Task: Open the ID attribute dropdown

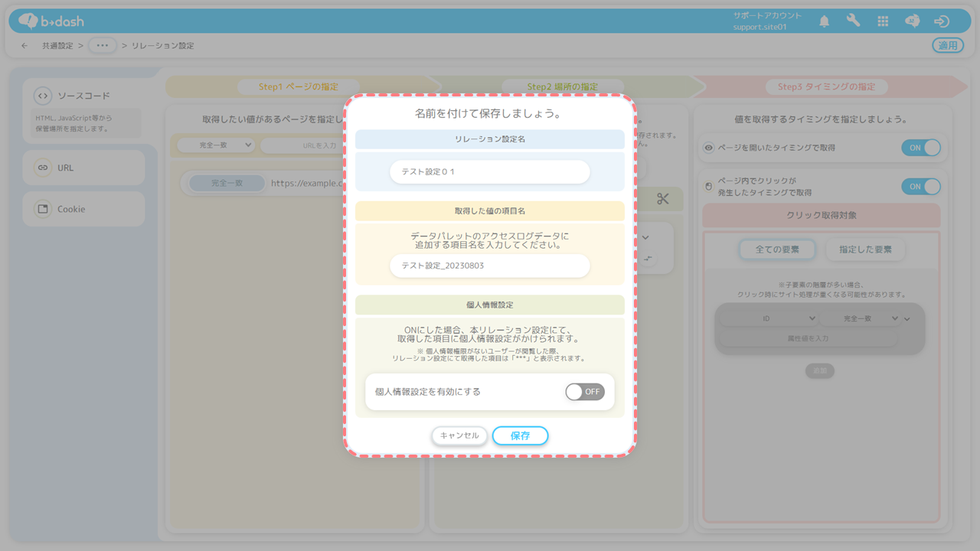Action: pyautogui.click(x=768, y=318)
